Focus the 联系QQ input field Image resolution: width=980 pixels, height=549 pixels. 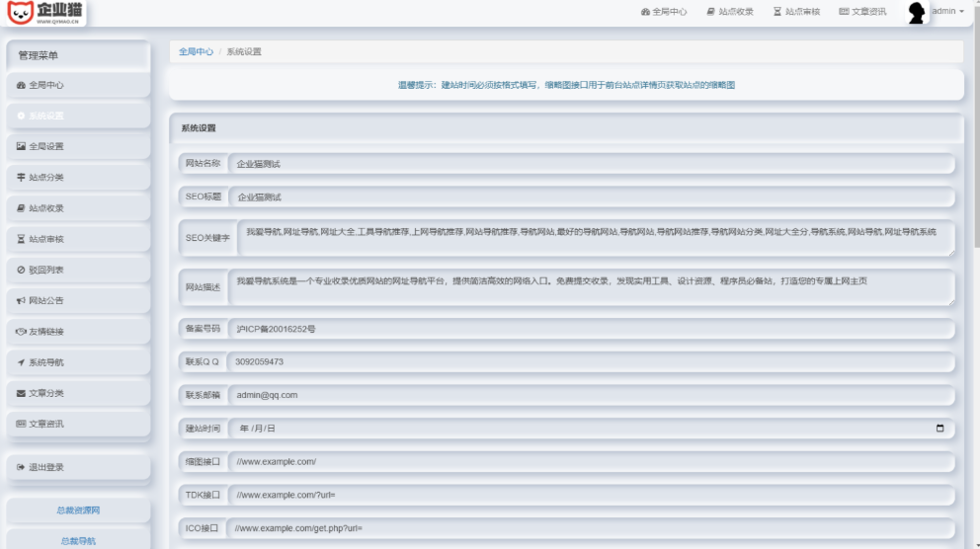point(591,361)
